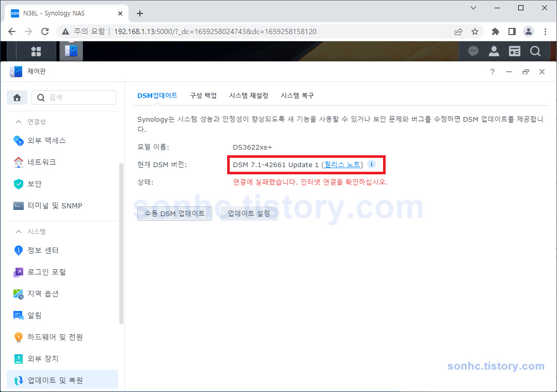Minimize the Control Panel window

click(x=509, y=72)
